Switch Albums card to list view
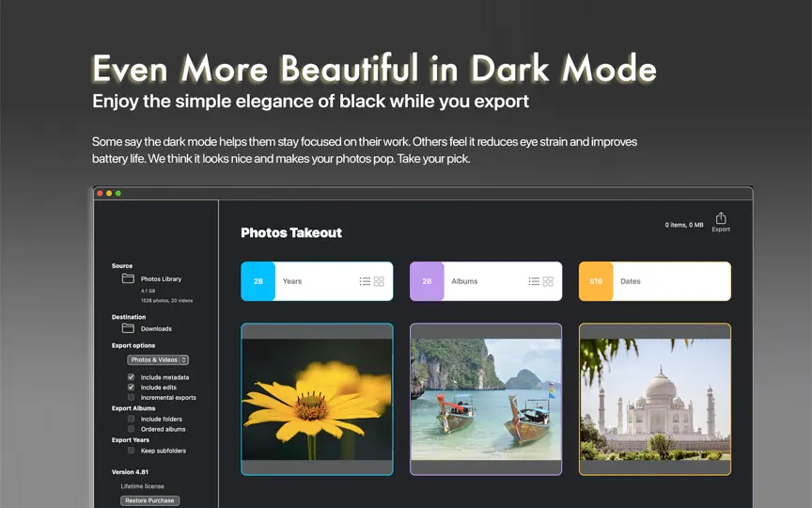Image resolution: width=812 pixels, height=508 pixels. click(534, 281)
